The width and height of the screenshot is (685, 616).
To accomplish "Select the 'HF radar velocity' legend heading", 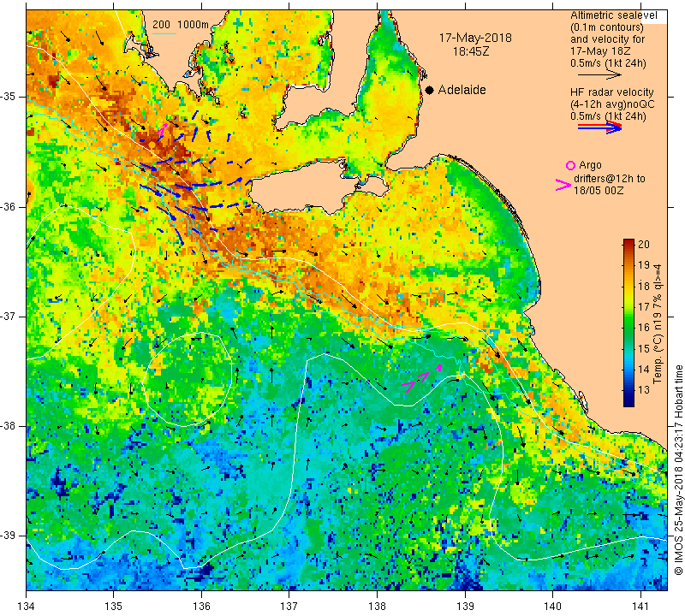I will click(x=611, y=92).
